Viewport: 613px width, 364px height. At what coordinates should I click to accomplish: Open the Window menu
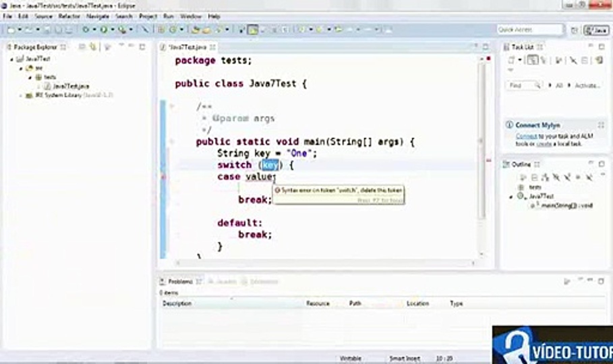point(191,16)
